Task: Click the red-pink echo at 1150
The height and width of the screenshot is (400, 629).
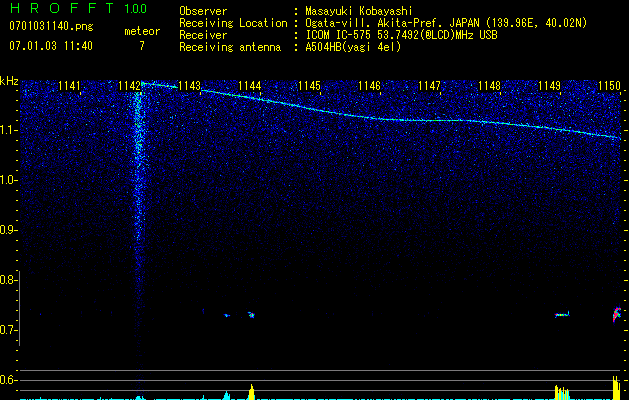Action: (x=617, y=314)
